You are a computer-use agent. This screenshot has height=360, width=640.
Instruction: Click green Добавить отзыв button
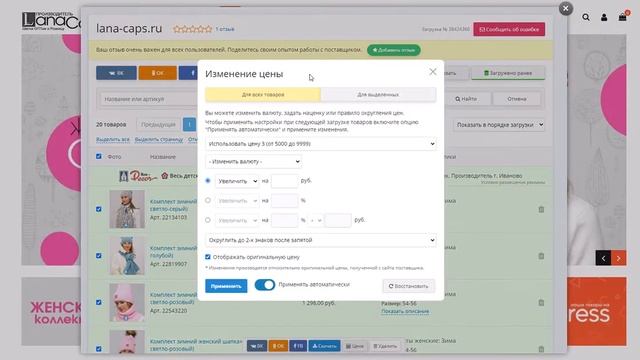tap(393, 50)
